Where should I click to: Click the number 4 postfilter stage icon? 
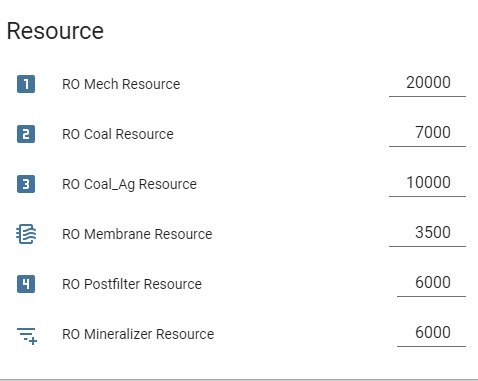tap(26, 284)
